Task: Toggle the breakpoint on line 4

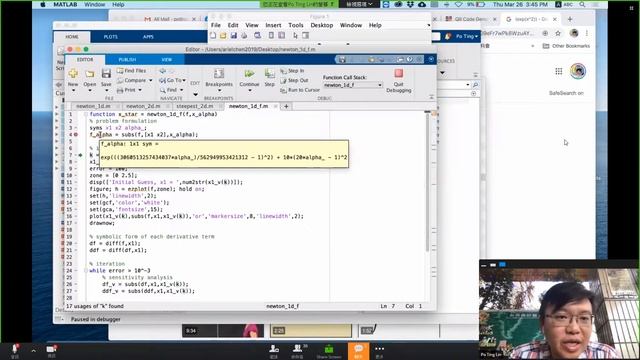Action: click(76, 134)
